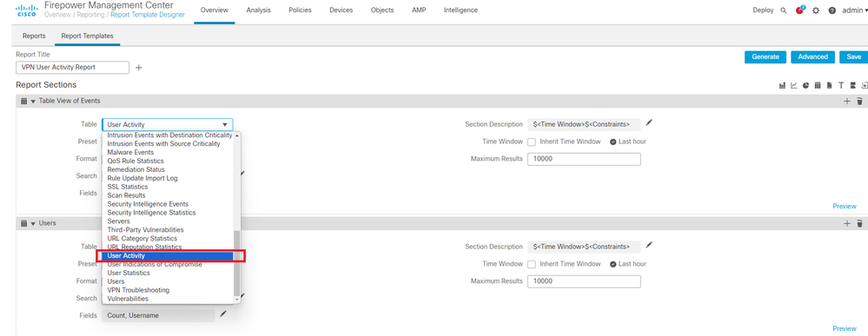
Task: Add section via plus in Table View of Events
Action: coord(846,102)
